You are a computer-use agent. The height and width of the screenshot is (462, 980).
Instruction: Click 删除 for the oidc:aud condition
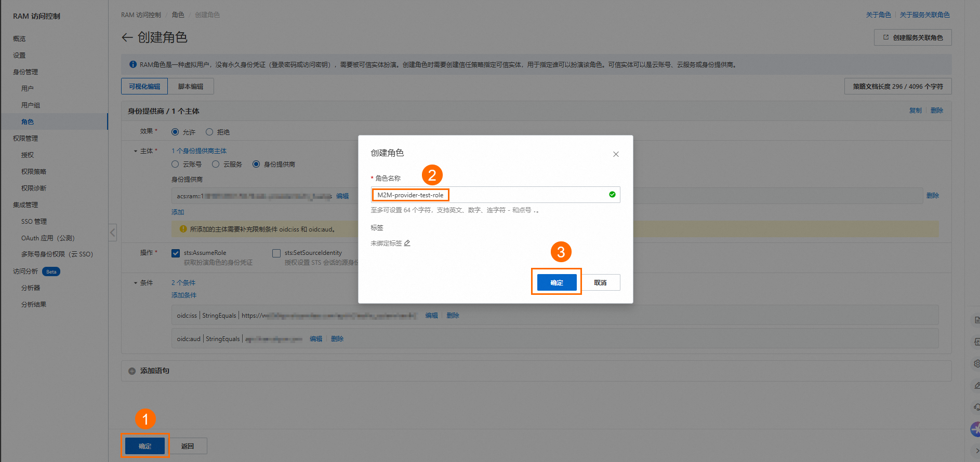337,339
